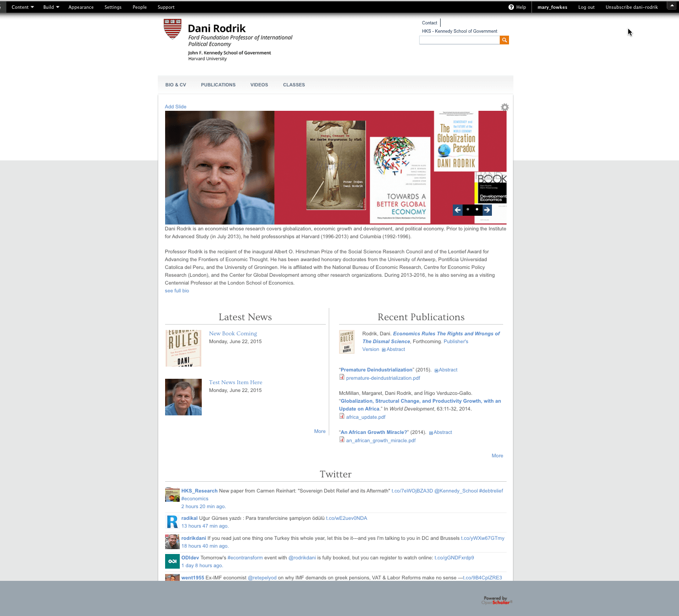Screen dimensions: 679x616
Task: Expand Abstract for An African Growth Miracle
Action: tap(441, 432)
